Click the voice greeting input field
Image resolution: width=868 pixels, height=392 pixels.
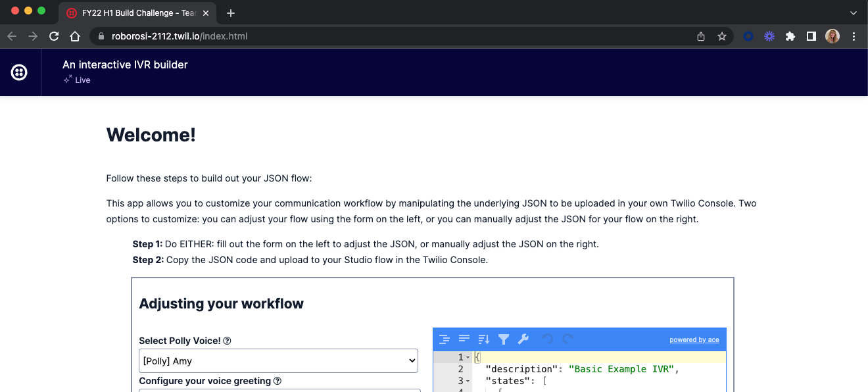[x=279, y=390]
